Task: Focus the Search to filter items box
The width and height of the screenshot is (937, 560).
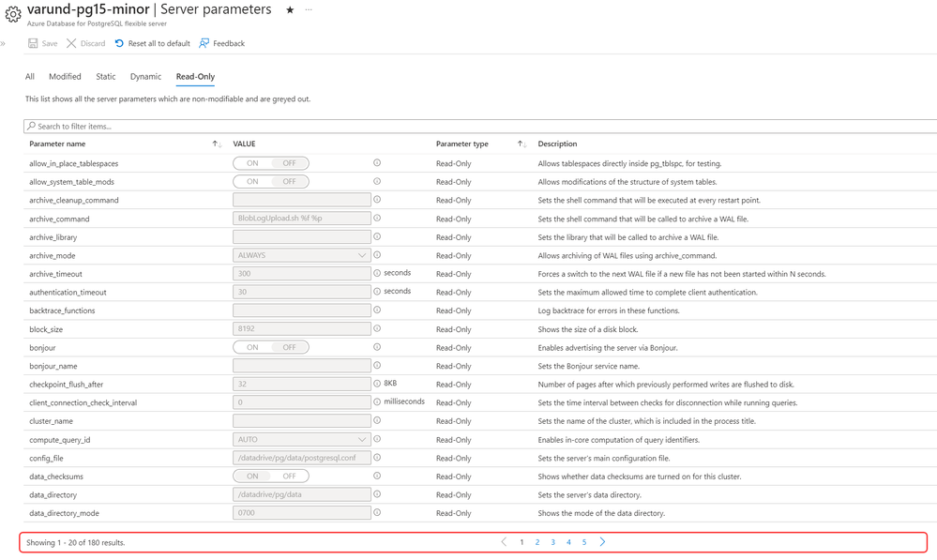Action: point(480,126)
